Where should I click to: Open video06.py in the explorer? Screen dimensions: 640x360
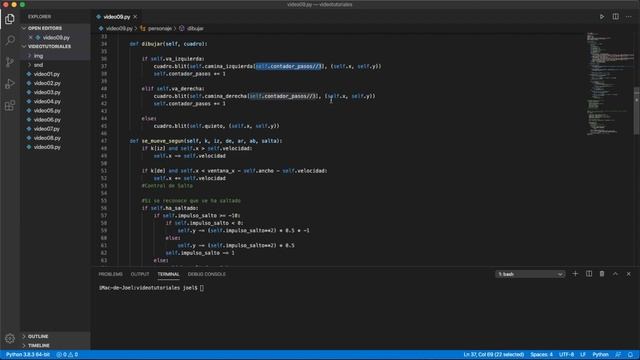click(x=47, y=120)
